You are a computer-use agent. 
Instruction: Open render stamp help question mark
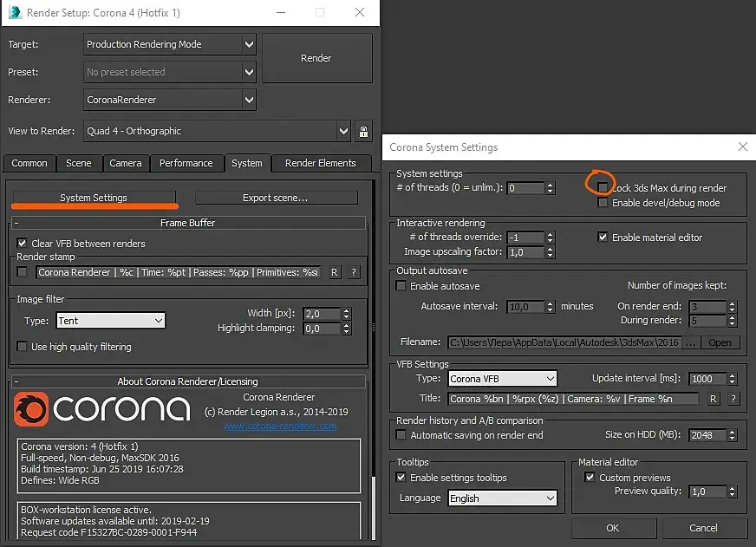click(x=354, y=272)
